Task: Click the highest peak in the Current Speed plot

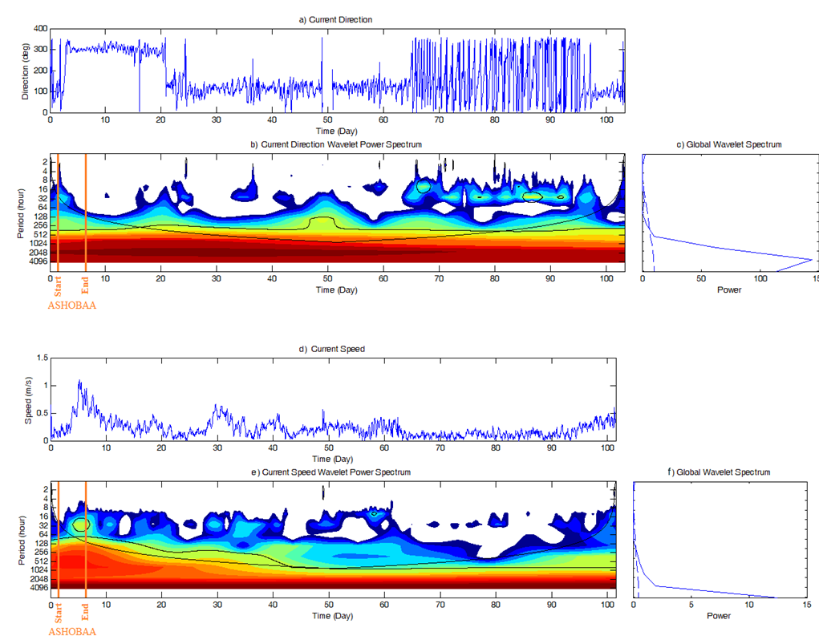Action: click(79, 382)
